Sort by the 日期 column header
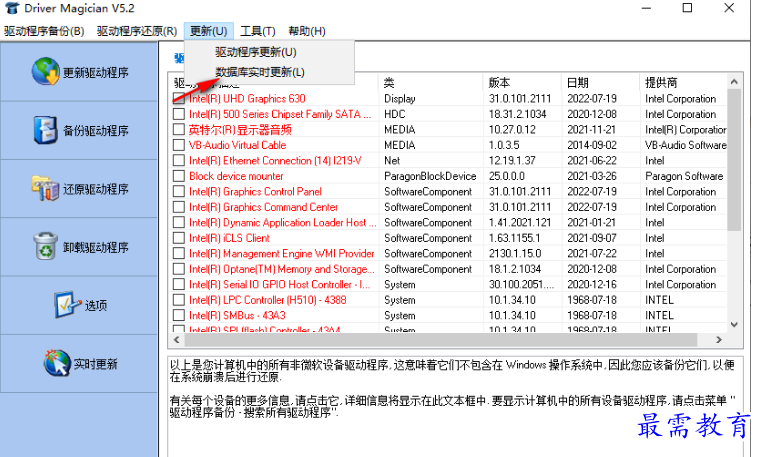This screenshot has height=457, width=759. (x=601, y=83)
